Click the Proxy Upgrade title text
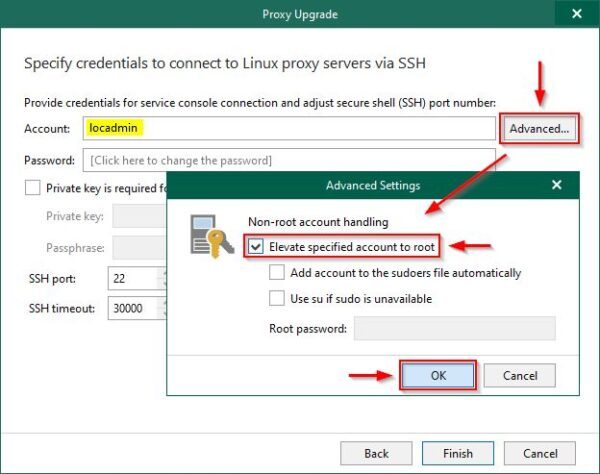 [300, 15]
